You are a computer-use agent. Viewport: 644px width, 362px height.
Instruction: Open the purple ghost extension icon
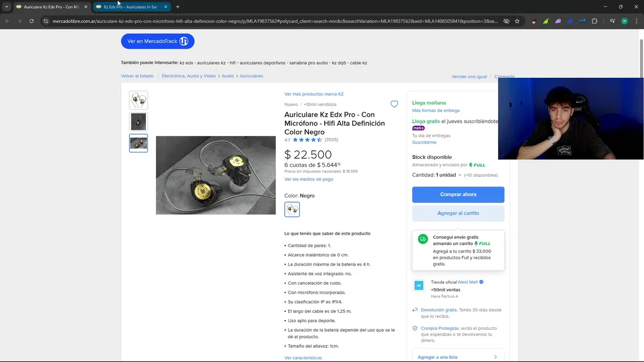tap(558, 21)
